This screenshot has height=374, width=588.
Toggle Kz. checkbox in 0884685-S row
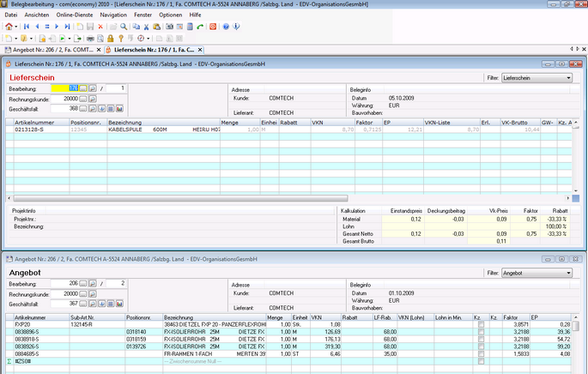(481, 353)
